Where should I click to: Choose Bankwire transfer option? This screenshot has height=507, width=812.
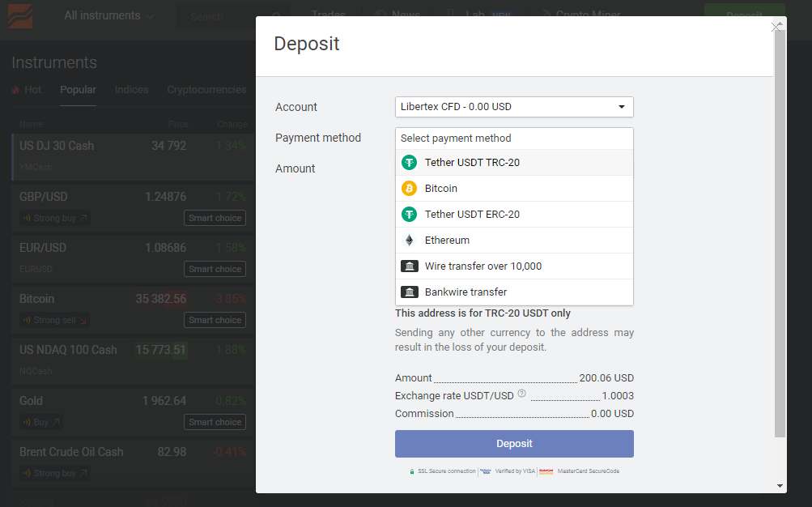pyautogui.click(x=514, y=292)
